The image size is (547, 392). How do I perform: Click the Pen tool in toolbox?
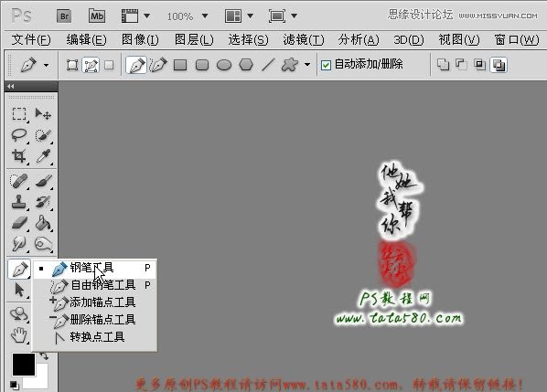pyautogui.click(x=19, y=270)
